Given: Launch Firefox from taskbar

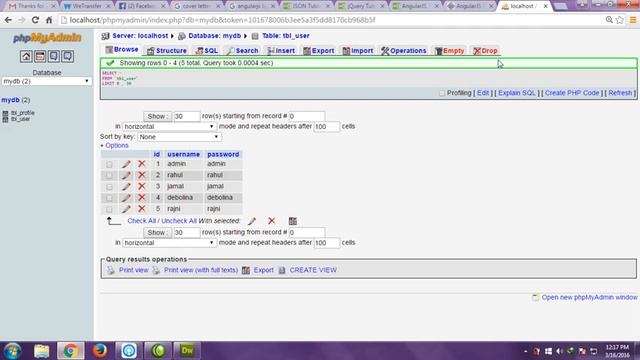Looking at the screenshot, I should tap(100, 351).
